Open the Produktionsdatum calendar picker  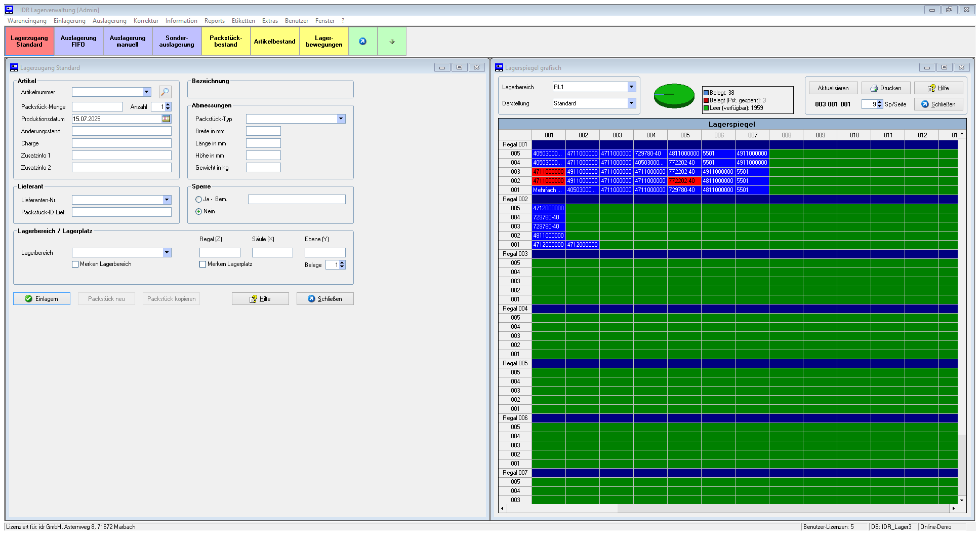166,119
